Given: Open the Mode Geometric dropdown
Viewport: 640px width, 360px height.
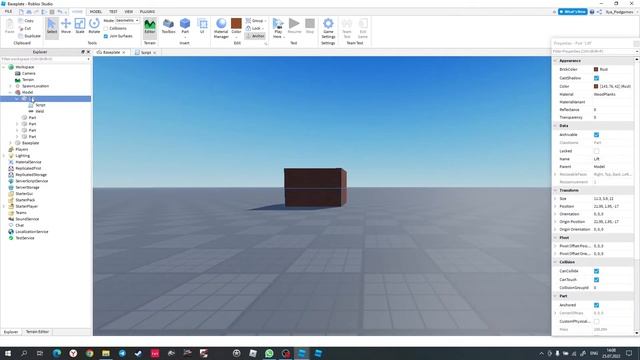Looking at the screenshot, I should (x=127, y=20).
